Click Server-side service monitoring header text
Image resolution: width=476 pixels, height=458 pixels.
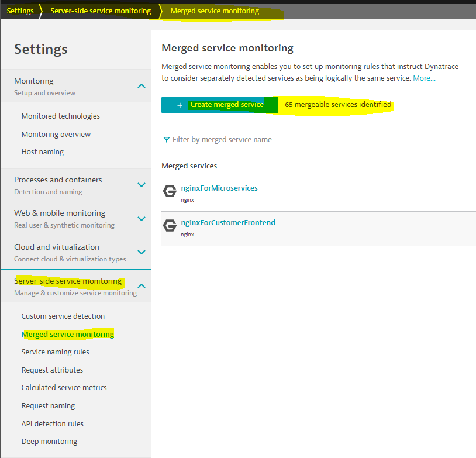[68, 281]
